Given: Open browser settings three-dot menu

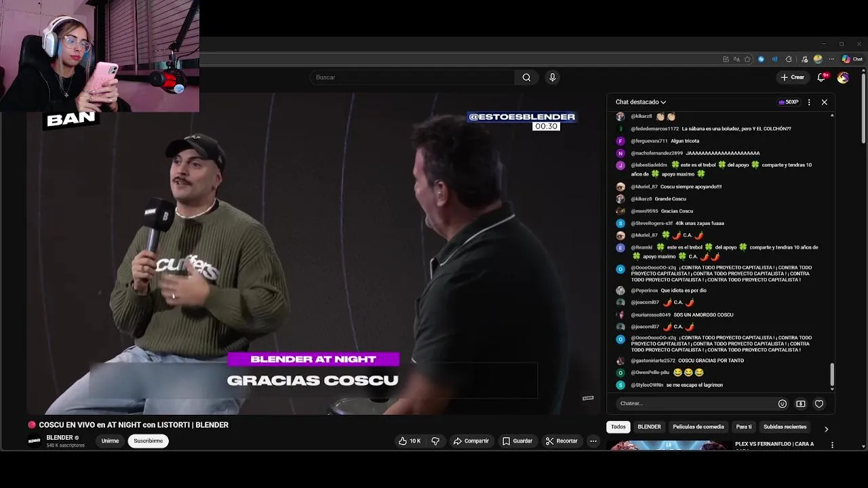Looking at the screenshot, I should [x=831, y=59].
